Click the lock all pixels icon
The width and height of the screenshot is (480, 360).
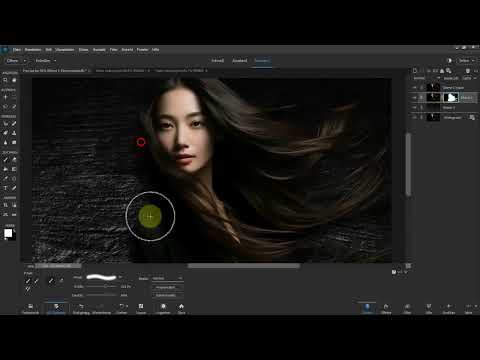(x=442, y=71)
